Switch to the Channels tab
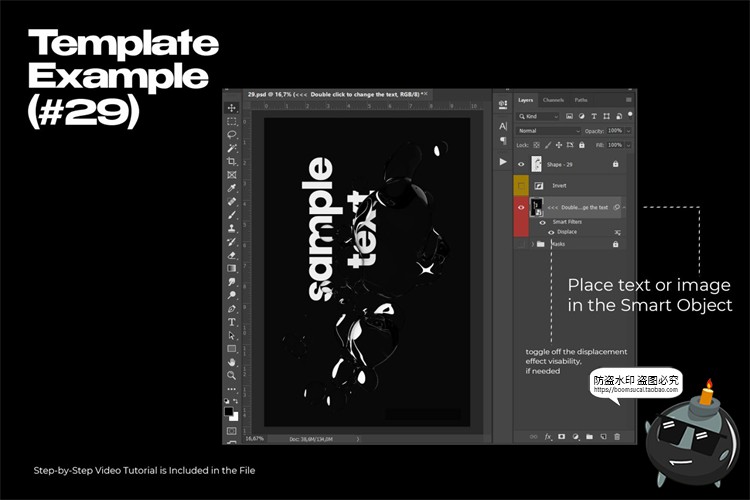Viewport: 750px width, 500px height. pyautogui.click(x=553, y=100)
